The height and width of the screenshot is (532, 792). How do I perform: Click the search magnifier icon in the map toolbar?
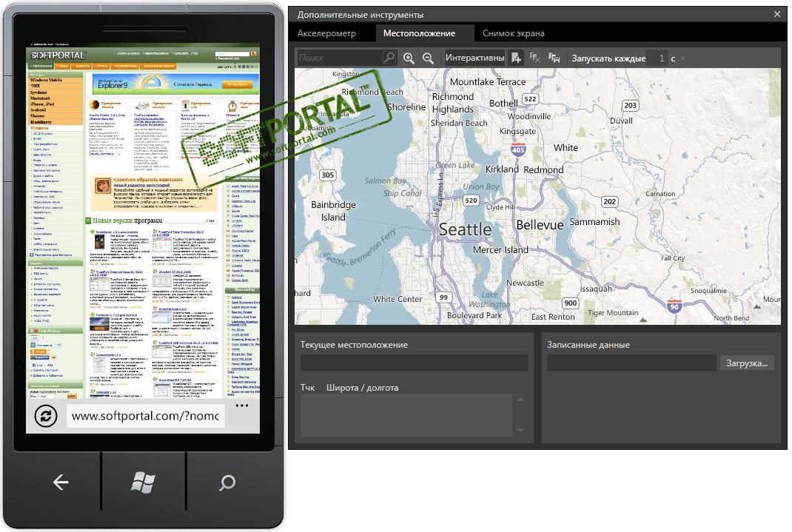[x=389, y=58]
